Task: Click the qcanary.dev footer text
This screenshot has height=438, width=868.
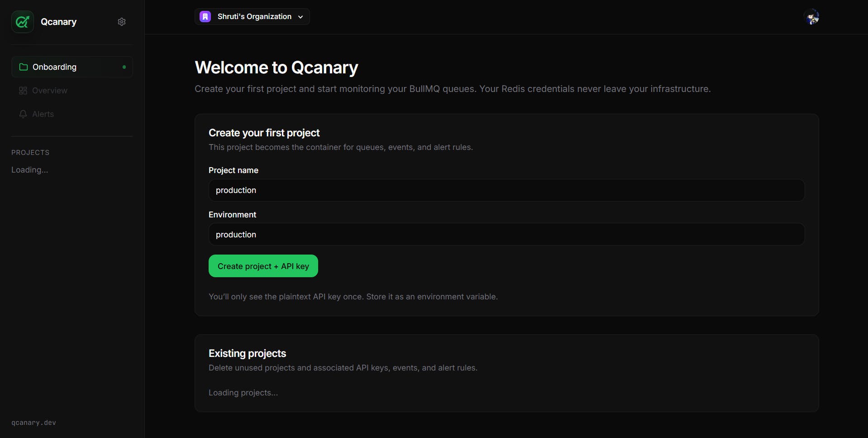Action: click(33, 423)
